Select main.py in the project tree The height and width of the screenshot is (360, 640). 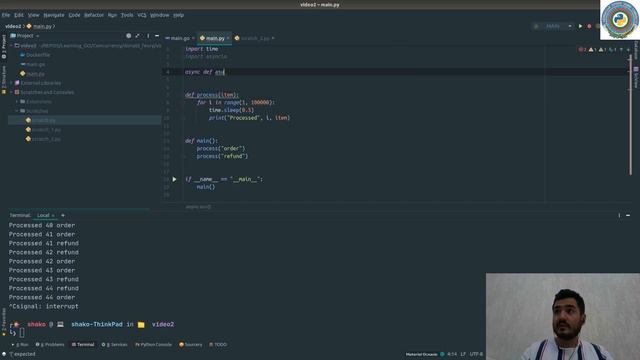point(32,74)
